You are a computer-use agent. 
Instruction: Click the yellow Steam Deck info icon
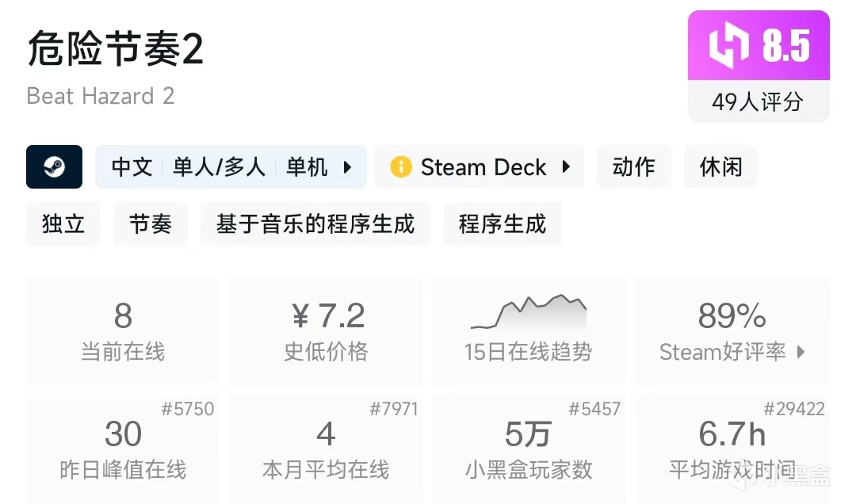tap(401, 167)
